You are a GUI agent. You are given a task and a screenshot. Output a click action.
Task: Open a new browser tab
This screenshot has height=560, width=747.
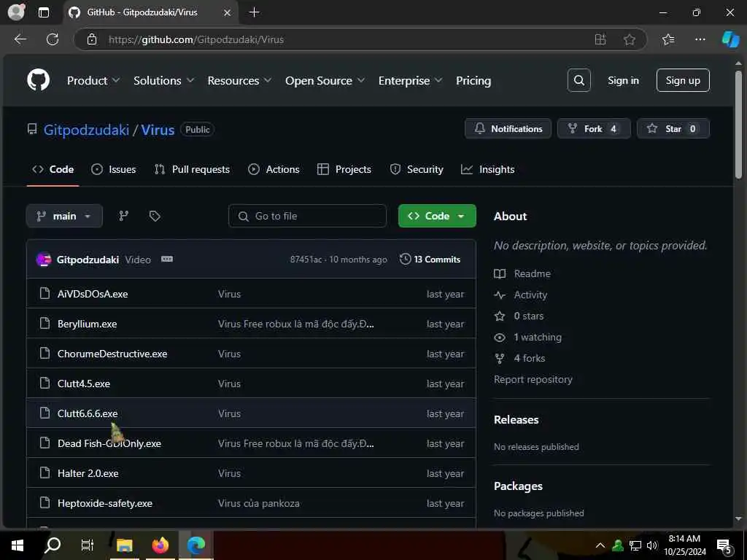pos(255,12)
